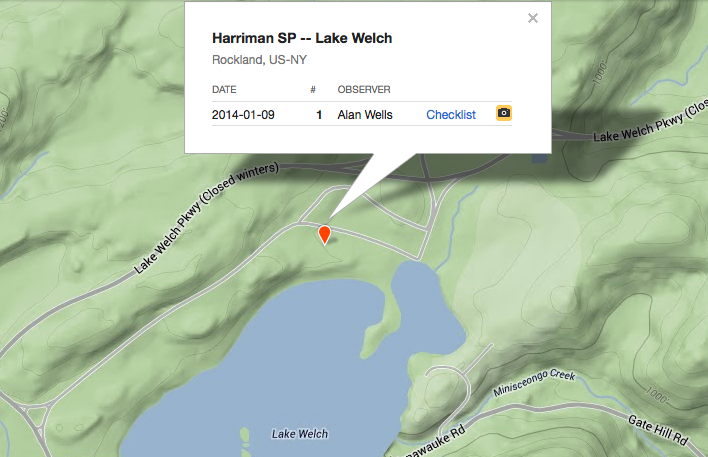Click observer name Alan Wells

[365, 115]
